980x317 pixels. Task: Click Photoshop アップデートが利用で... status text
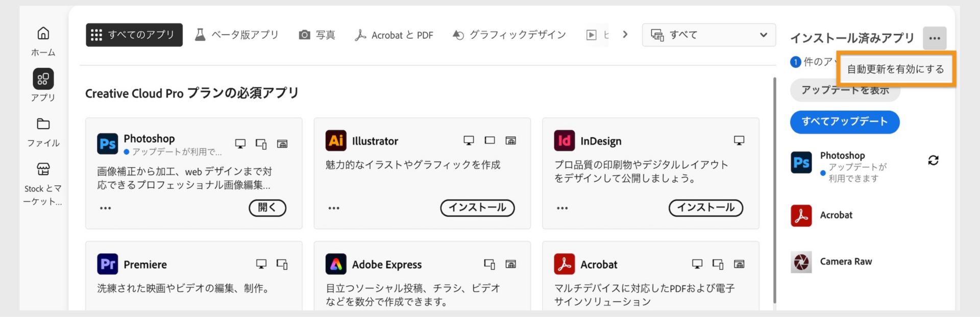click(x=177, y=152)
